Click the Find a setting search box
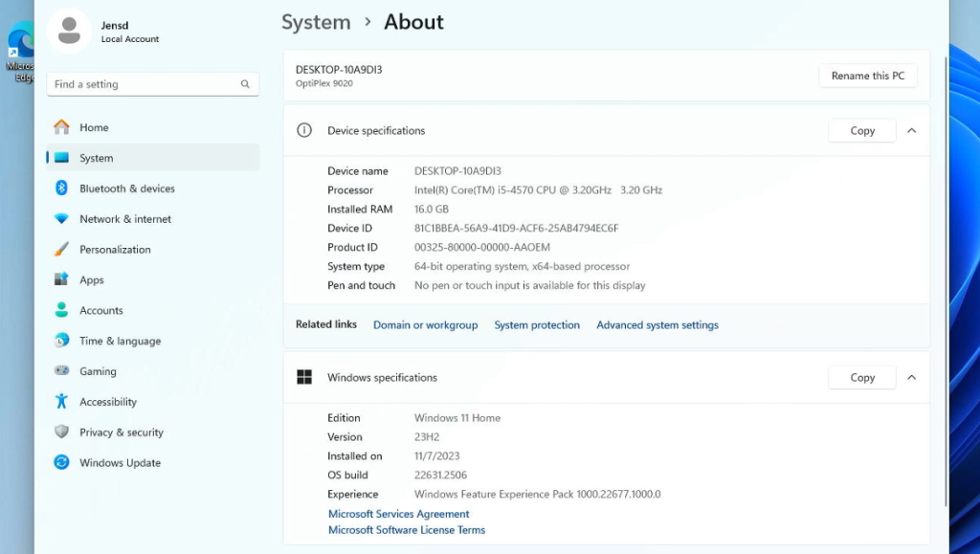This screenshot has height=554, width=980. pos(153,84)
